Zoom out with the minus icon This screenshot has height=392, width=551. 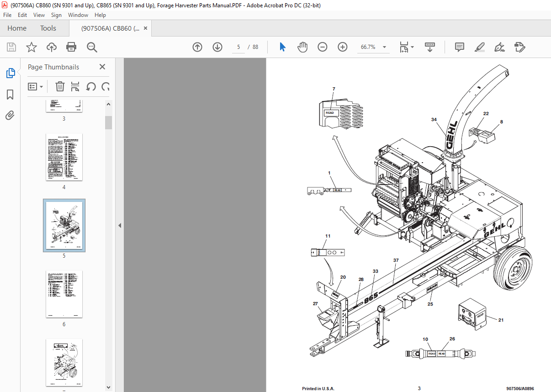point(323,47)
